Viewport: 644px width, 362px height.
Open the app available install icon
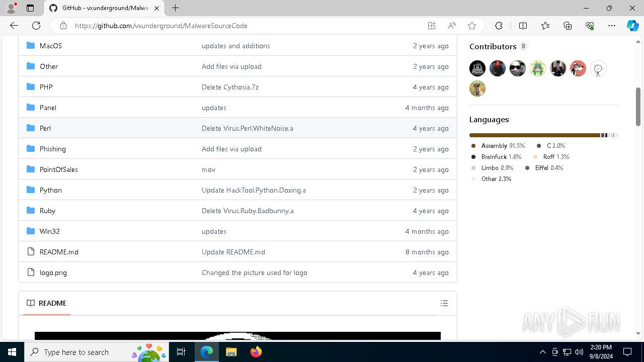pyautogui.click(x=432, y=26)
